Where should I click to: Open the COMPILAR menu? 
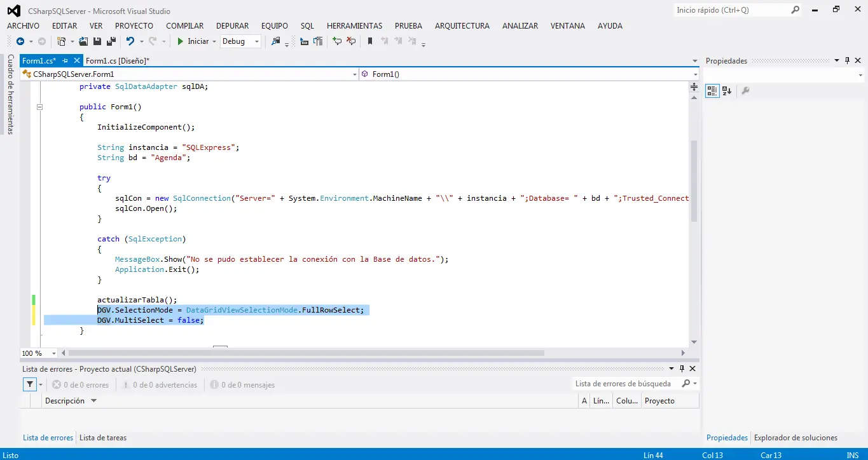point(185,26)
